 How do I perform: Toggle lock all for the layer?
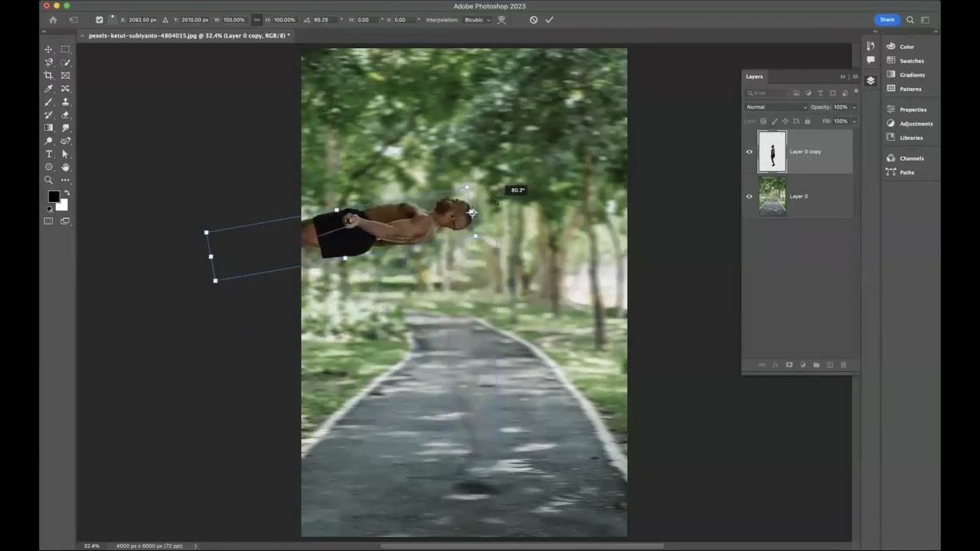point(807,121)
